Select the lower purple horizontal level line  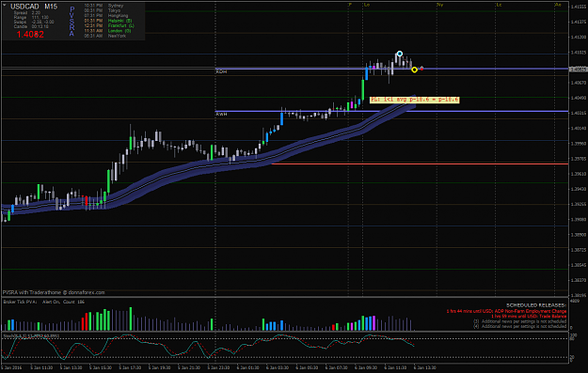coord(392,111)
